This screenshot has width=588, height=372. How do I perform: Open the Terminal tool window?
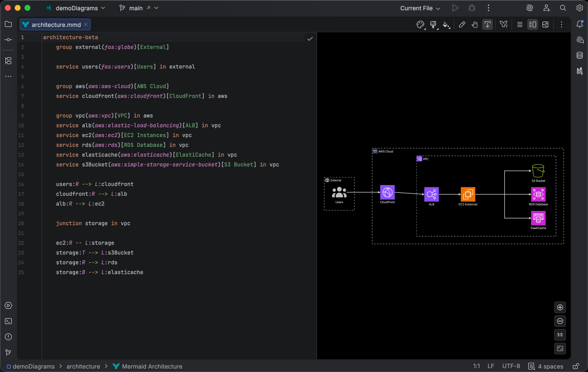[8, 321]
